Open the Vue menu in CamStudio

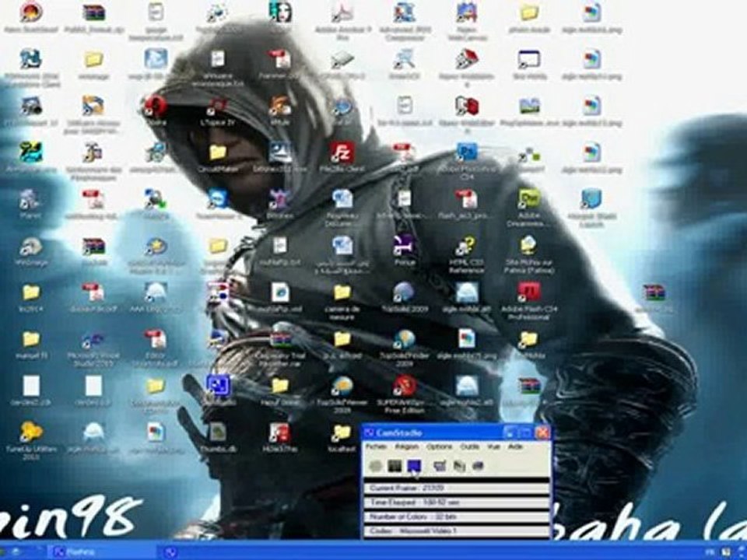tap(493, 447)
